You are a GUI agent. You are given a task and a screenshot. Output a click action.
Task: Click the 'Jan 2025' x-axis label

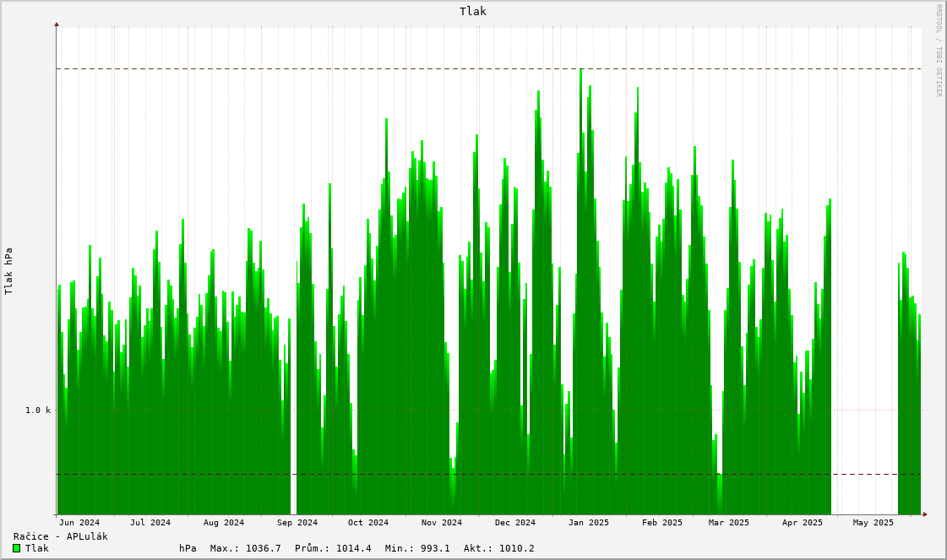tap(589, 523)
